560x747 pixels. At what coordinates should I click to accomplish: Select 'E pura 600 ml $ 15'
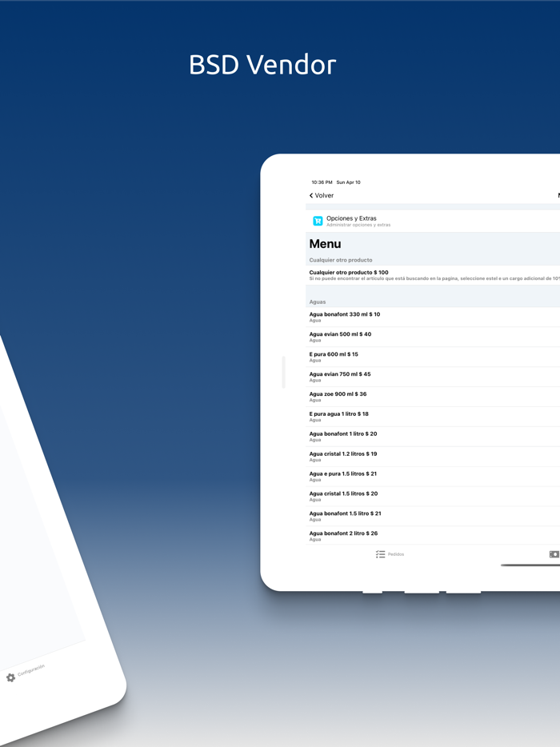[x=433, y=357]
